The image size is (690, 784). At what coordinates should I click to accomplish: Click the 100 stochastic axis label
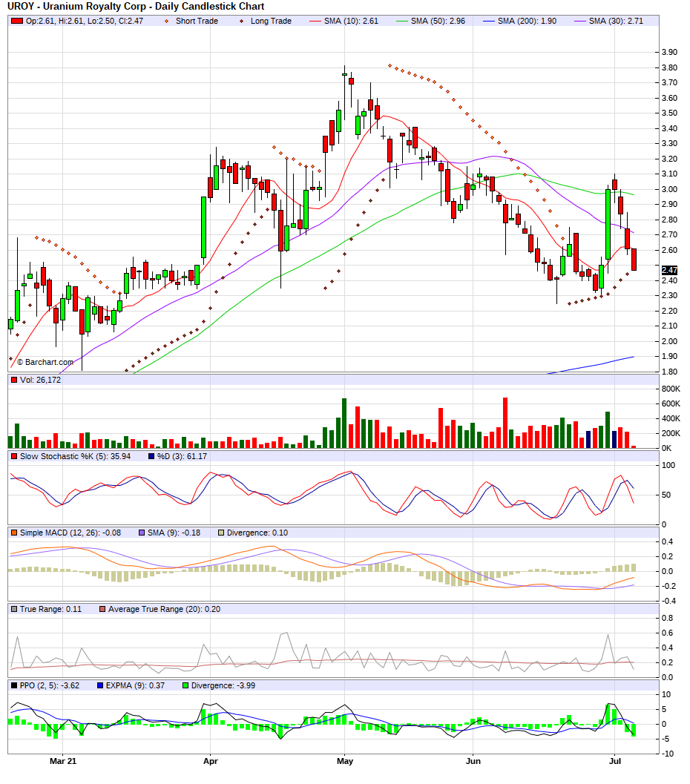[x=668, y=466]
